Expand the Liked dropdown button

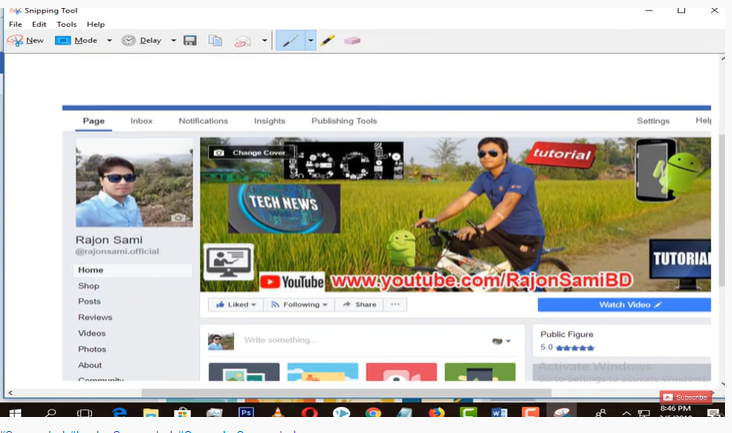point(236,305)
